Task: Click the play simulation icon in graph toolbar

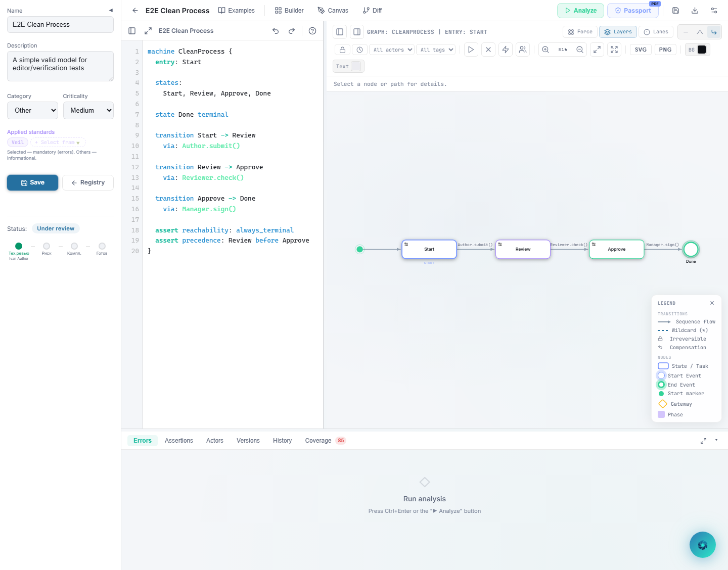Action: [x=471, y=50]
